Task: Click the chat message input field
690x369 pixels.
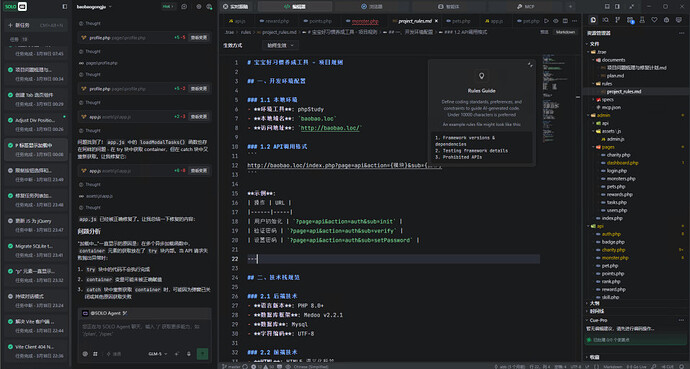Action: [144, 330]
